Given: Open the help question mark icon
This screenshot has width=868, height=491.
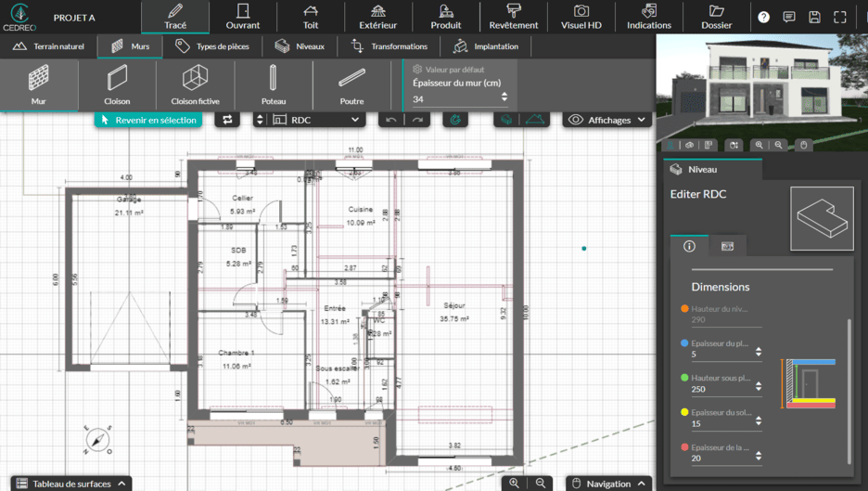Looking at the screenshot, I should click(763, 17).
